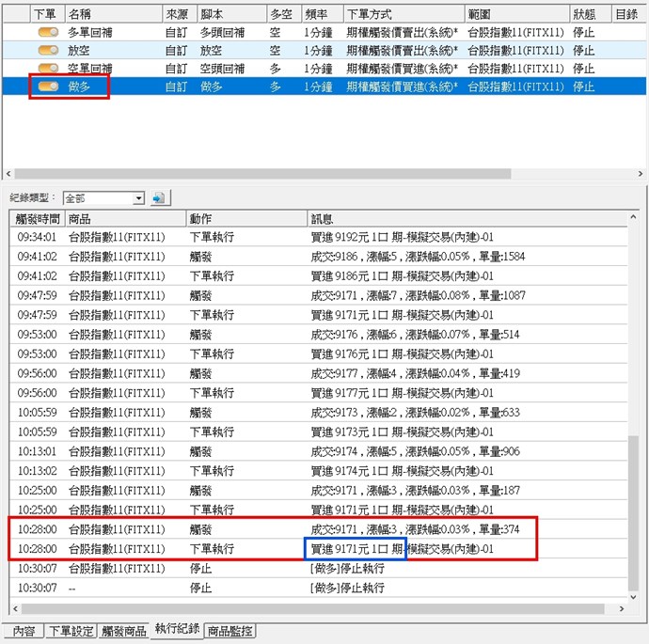Image resolution: width=649 pixels, height=644 pixels.
Task: Switch to the 觸發商品 tab
Action: point(124,631)
